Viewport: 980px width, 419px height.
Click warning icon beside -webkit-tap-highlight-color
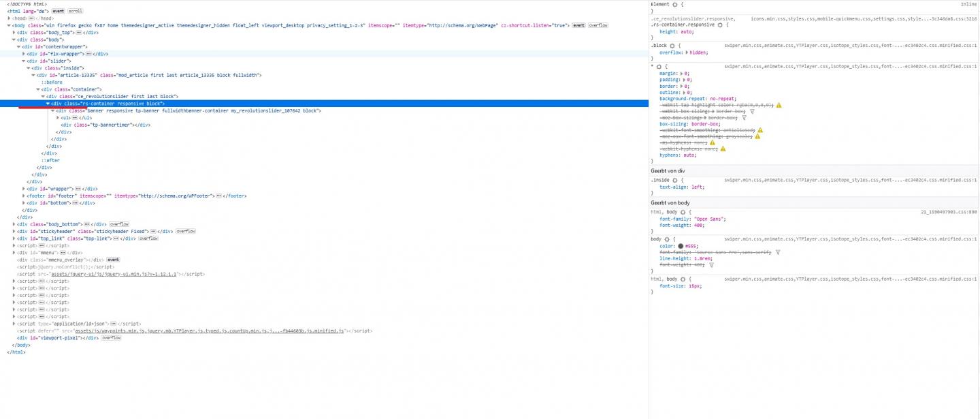(779, 105)
